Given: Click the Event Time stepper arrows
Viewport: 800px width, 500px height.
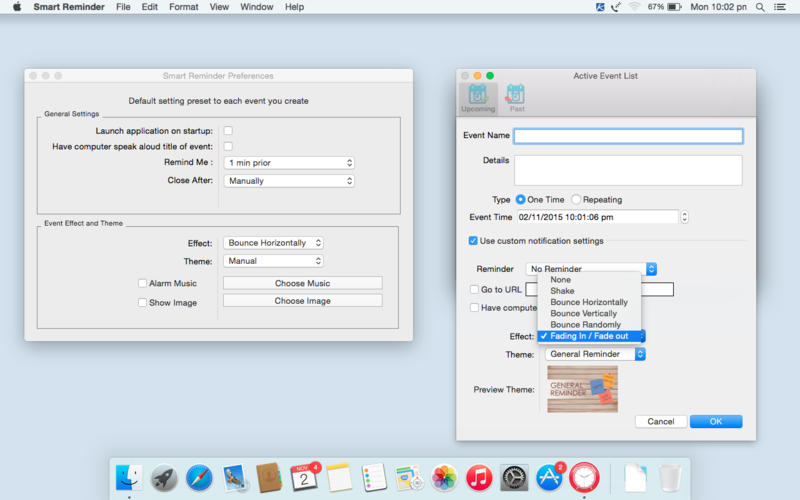Looking at the screenshot, I should point(684,217).
